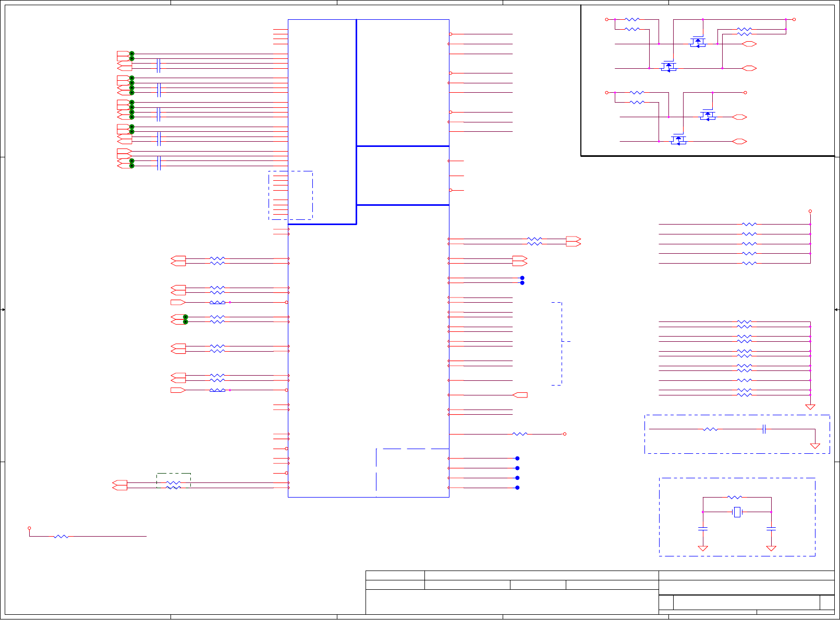Click the port pair left of green dashed box
The height and width of the screenshot is (620, 840).
pos(120,485)
